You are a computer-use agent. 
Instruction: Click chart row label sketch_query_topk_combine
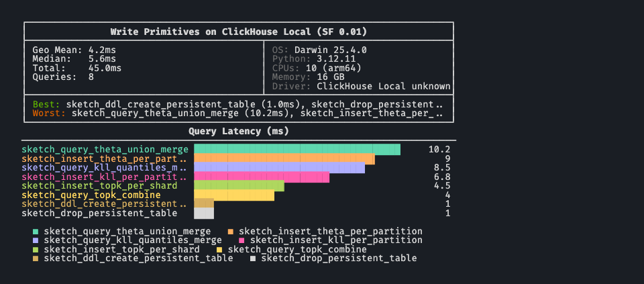click(x=91, y=195)
